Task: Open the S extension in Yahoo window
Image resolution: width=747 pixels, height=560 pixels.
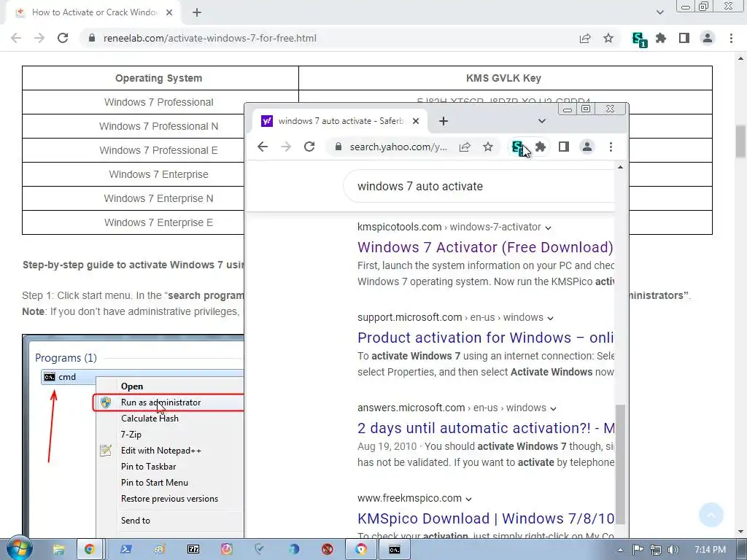Action: pos(518,147)
